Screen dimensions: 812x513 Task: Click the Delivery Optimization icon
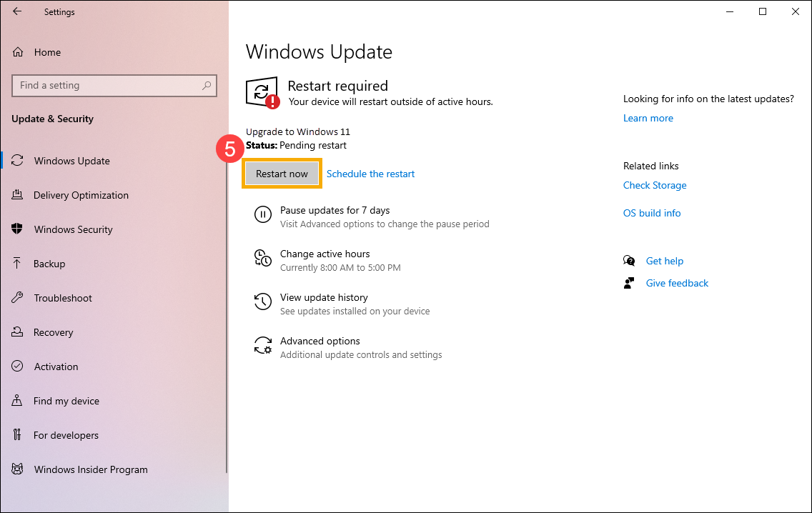pyautogui.click(x=18, y=194)
